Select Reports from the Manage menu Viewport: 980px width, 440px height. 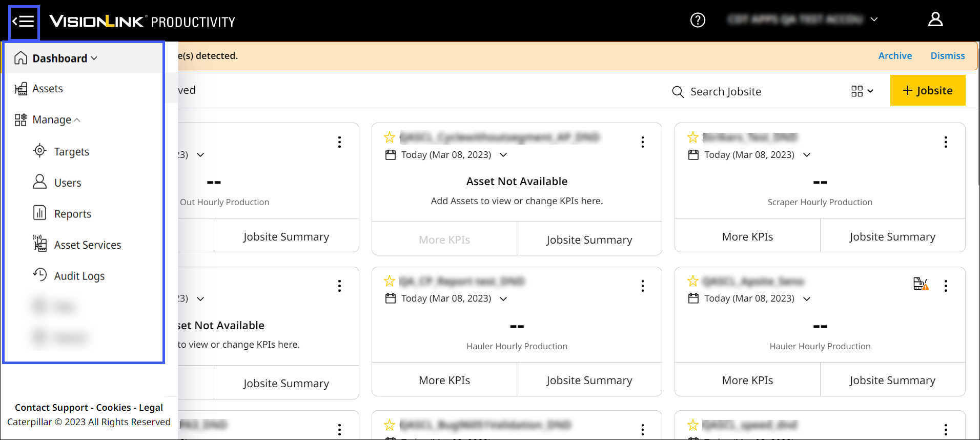[72, 214]
